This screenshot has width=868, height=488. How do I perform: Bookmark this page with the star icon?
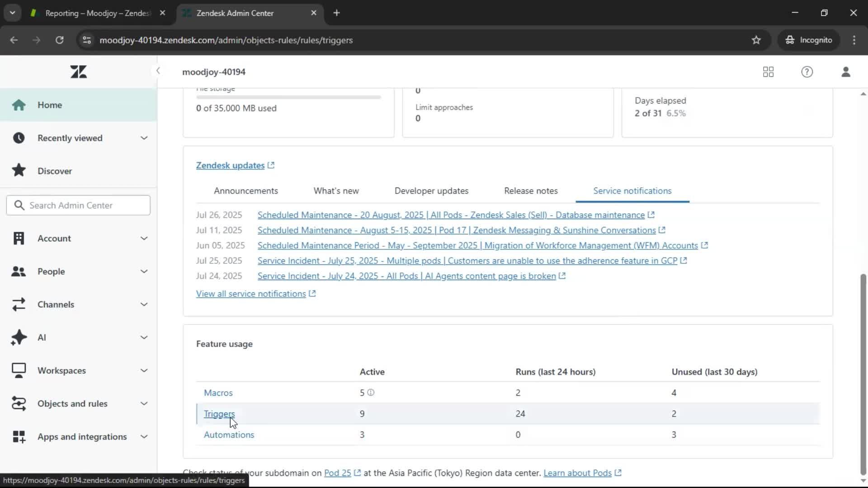click(756, 40)
